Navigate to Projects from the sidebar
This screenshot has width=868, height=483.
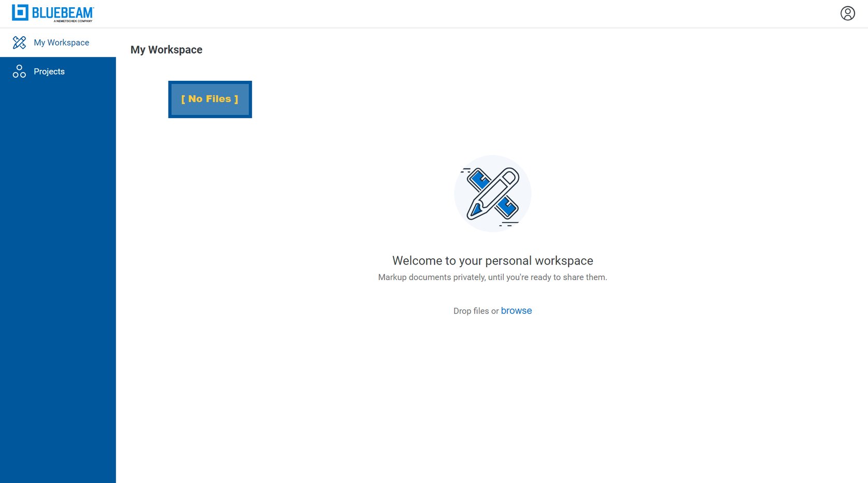tap(49, 71)
